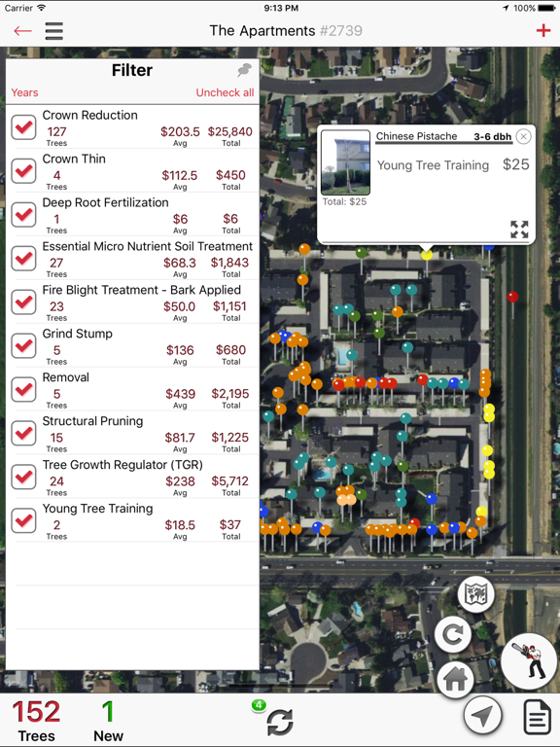Close the Chinese Pistache tree popup
Image resolution: width=560 pixels, height=747 pixels.
tap(523, 137)
